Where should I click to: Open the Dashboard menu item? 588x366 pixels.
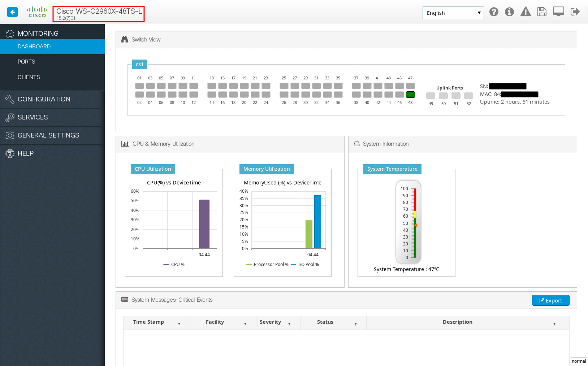click(52, 47)
